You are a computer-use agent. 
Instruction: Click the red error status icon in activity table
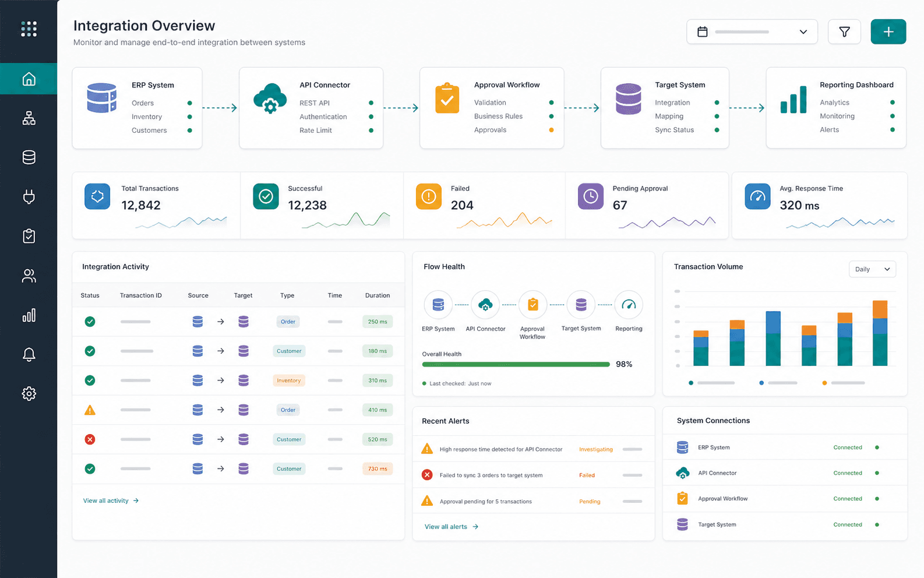coord(90,439)
